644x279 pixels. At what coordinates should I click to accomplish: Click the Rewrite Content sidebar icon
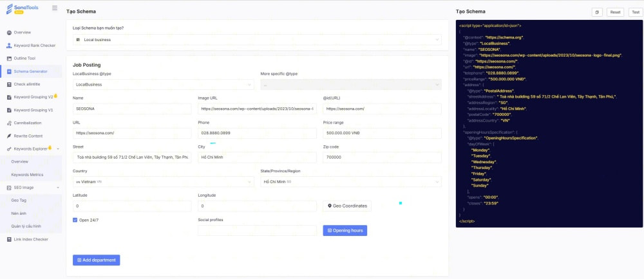pyautogui.click(x=8, y=136)
